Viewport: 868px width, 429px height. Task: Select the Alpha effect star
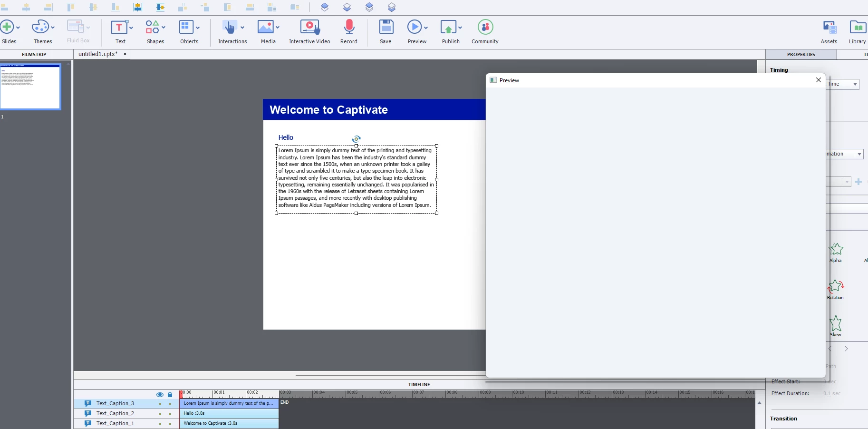tap(836, 249)
